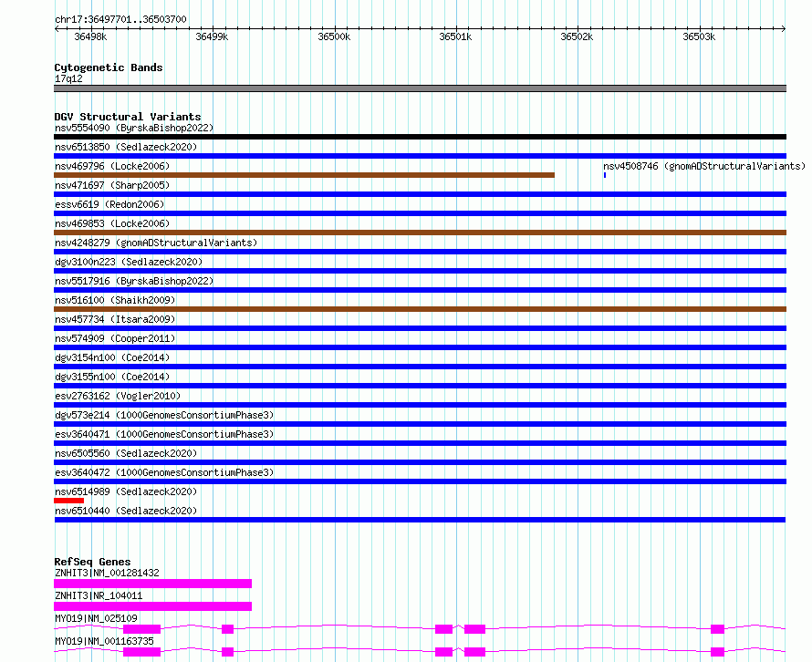Open variant essv6619 (Redon2006)

(x=109, y=204)
